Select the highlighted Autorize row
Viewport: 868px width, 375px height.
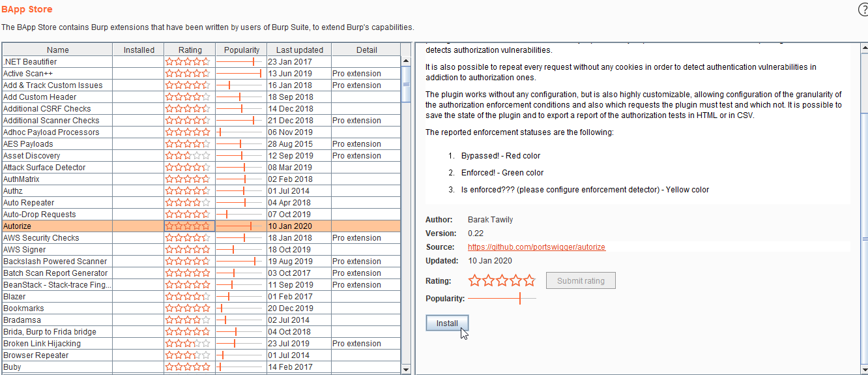coord(201,226)
